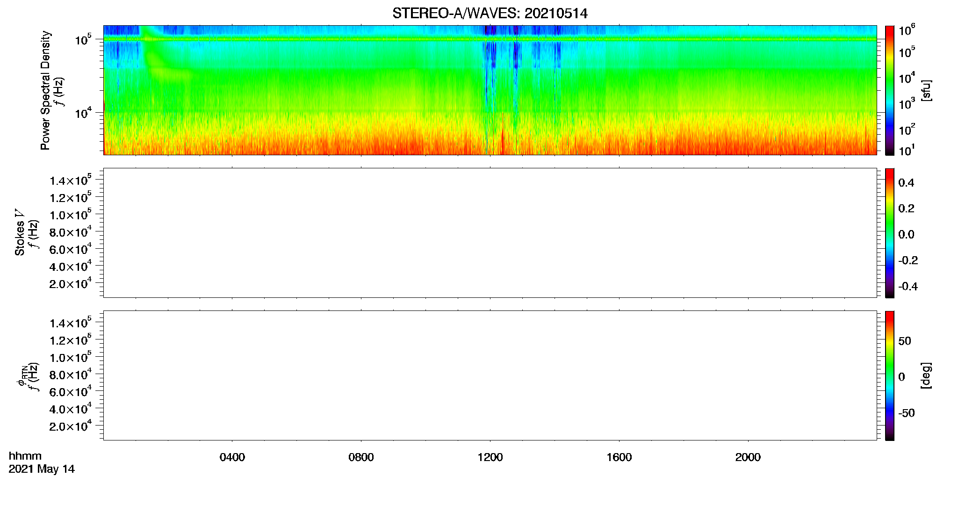Click the hhmm time format label
Screen dimensions: 980x505
(25, 456)
